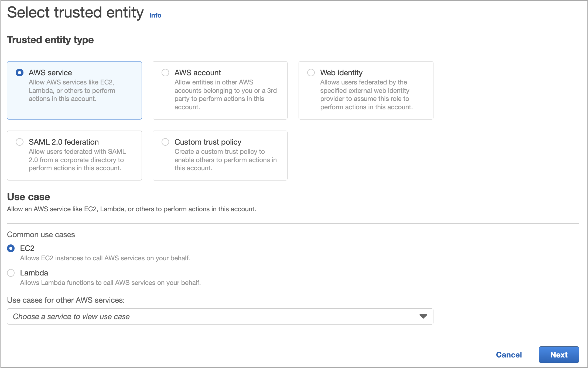Image resolution: width=588 pixels, height=368 pixels.
Task: Select the Lambda common use case
Action: [11, 273]
